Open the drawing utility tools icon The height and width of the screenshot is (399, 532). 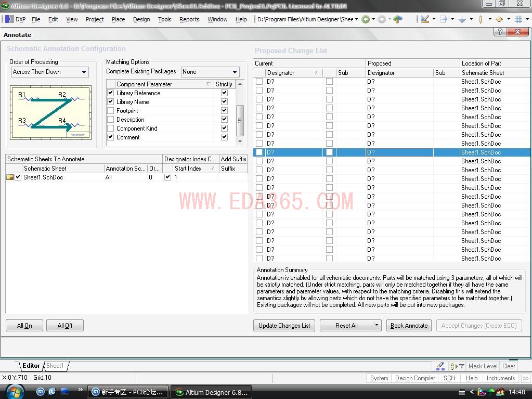point(425,19)
